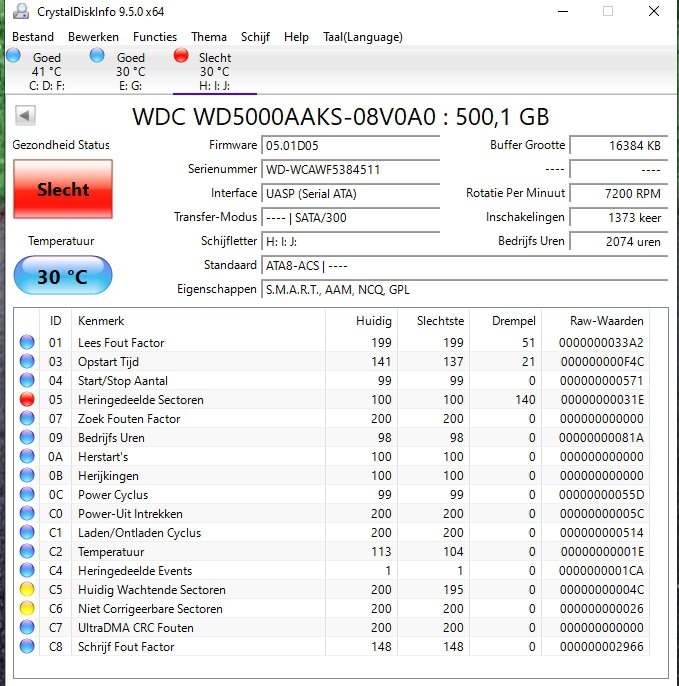Click raw value 0000000033A2
The height and width of the screenshot is (686, 679).
click(x=601, y=343)
